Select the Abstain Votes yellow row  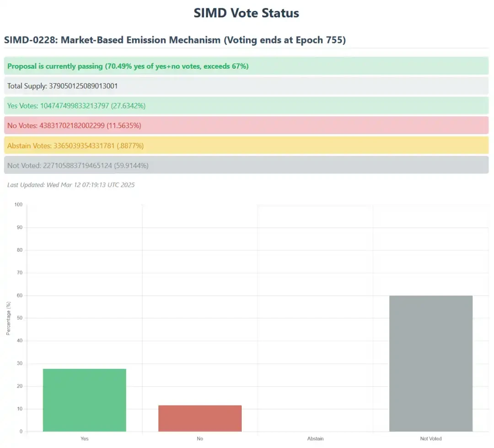[247, 146]
